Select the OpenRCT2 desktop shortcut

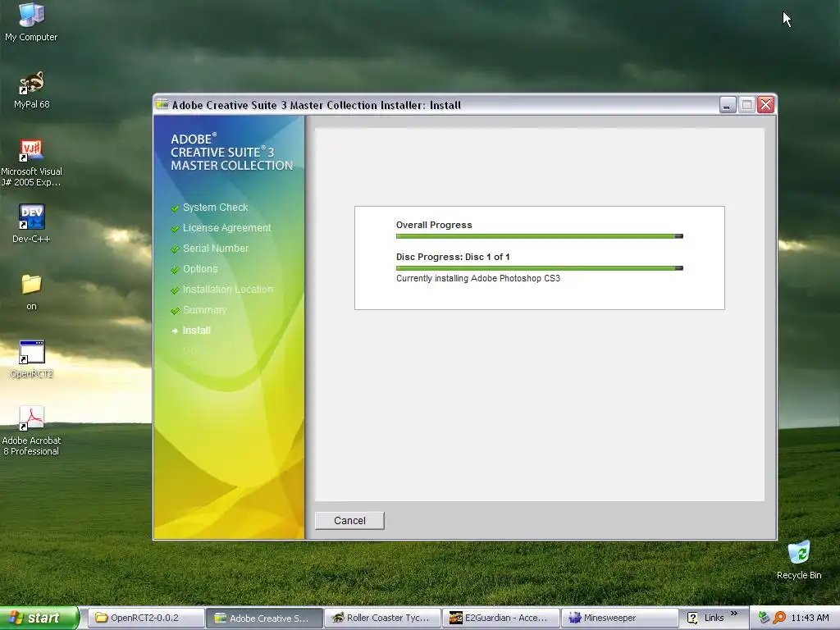tap(31, 359)
